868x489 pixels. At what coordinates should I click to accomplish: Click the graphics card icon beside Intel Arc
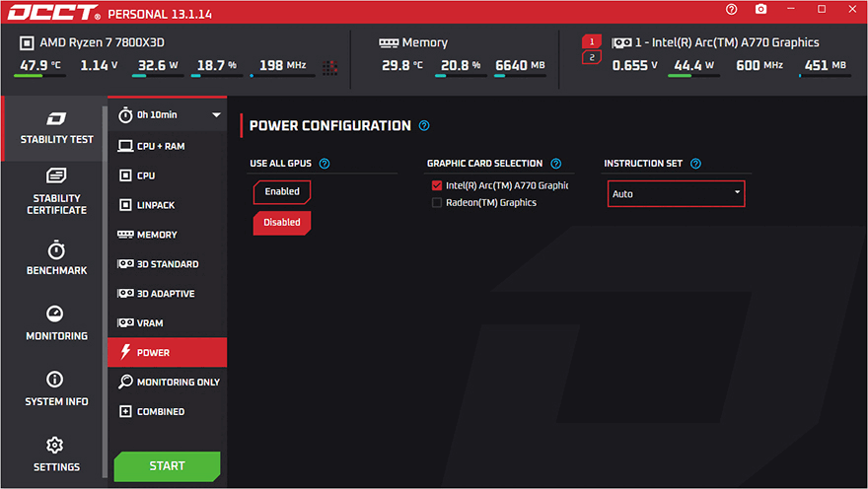(621, 42)
